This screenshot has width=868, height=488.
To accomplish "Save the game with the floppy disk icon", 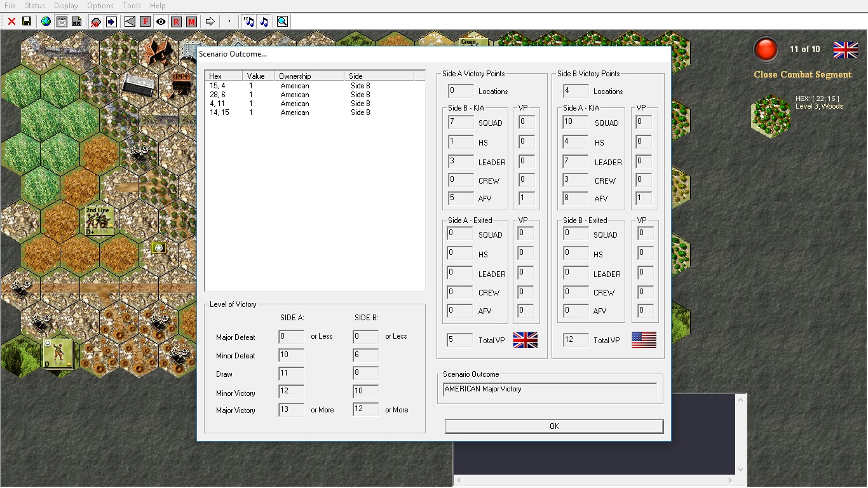I will pyautogui.click(x=27, y=22).
